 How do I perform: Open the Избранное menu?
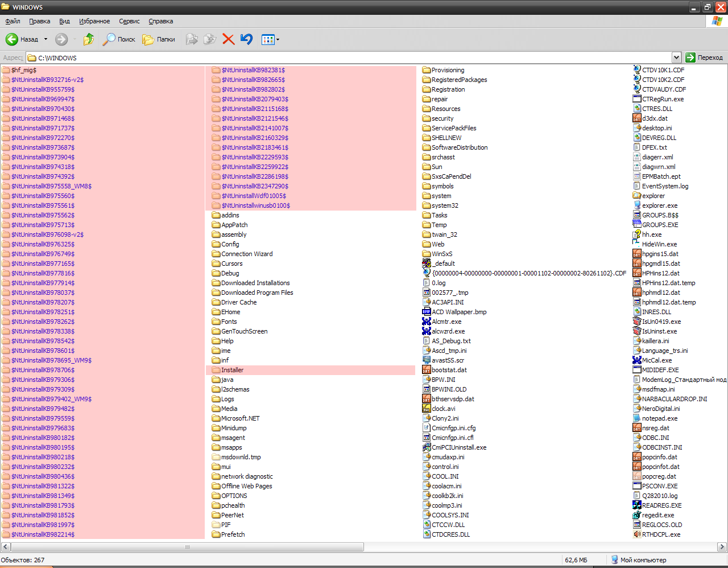point(94,21)
